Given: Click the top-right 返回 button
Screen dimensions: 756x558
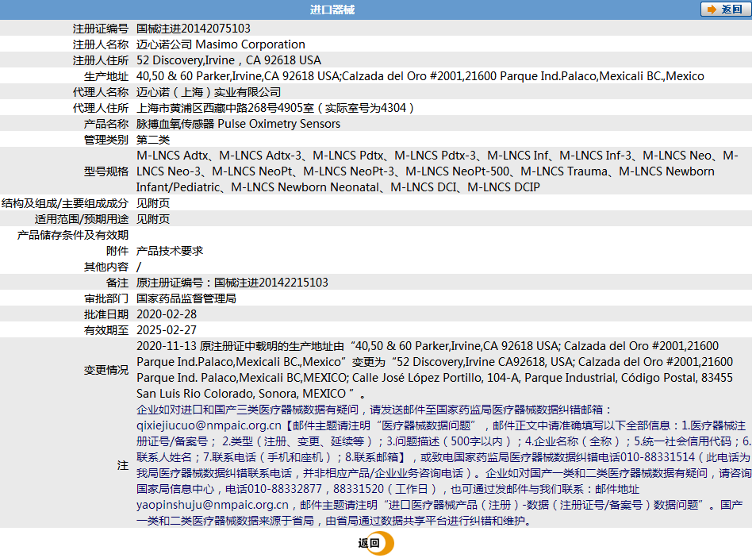Looking at the screenshot, I should pyautogui.click(x=726, y=10).
